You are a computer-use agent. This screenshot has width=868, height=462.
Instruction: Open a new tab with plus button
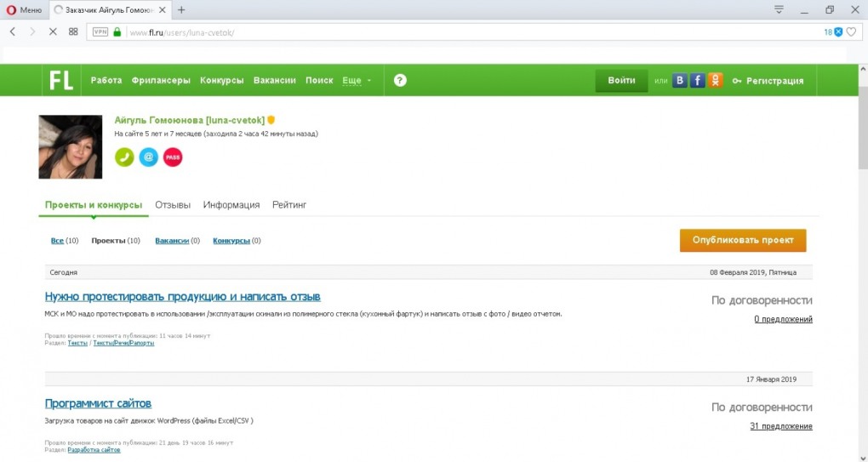pyautogui.click(x=181, y=9)
